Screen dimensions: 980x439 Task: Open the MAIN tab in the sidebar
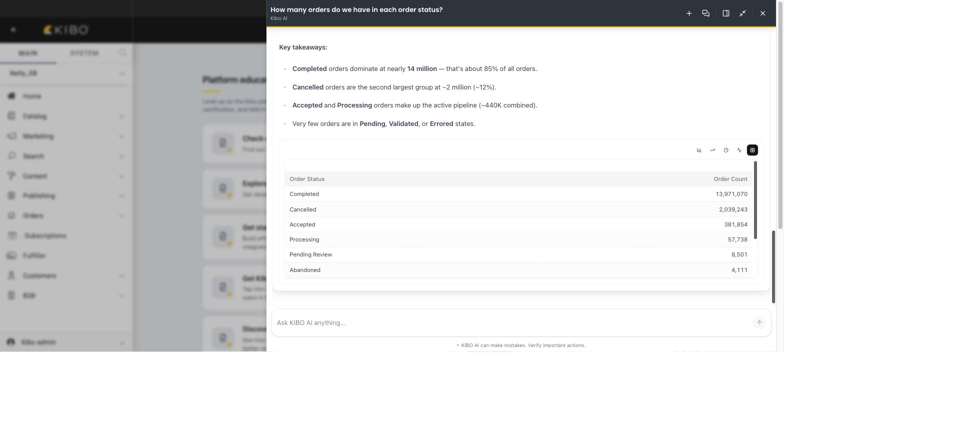coord(28,53)
